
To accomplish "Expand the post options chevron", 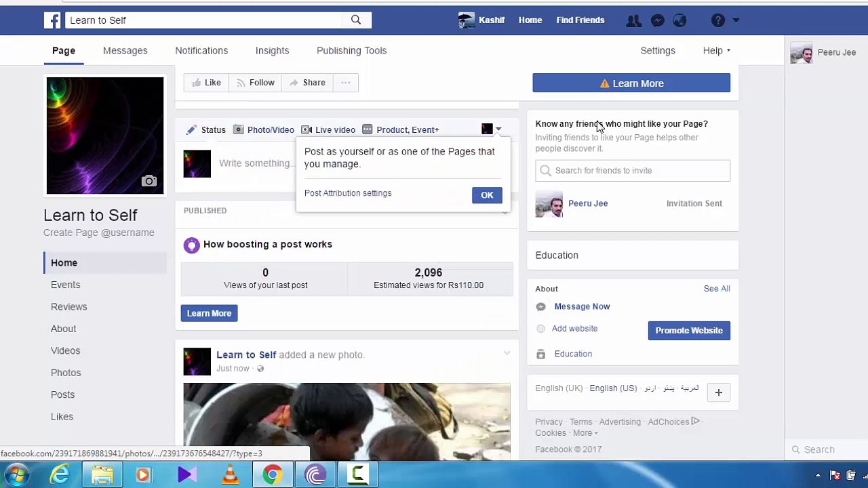I will pyautogui.click(x=507, y=353).
